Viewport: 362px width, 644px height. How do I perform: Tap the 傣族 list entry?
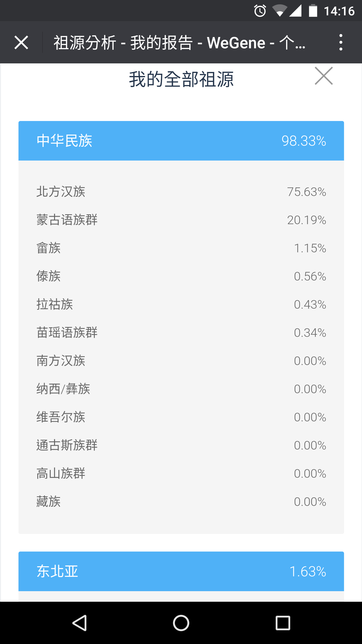point(181,276)
